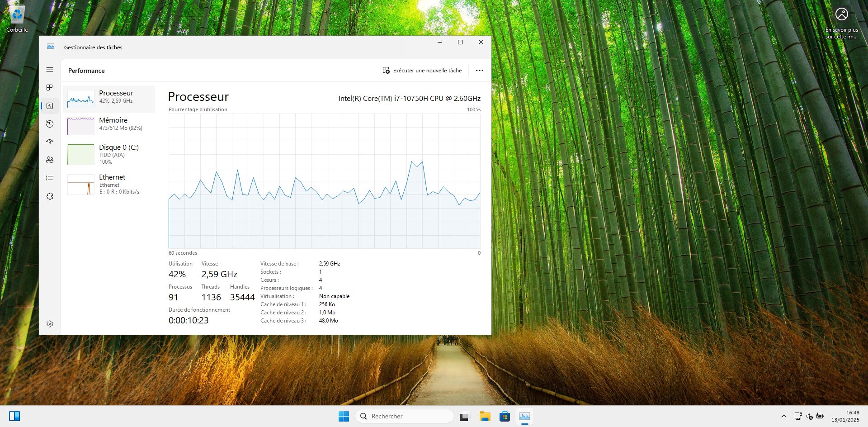Click Task Manager taskbar icon
Screen dimensions: 868x427
click(x=525, y=416)
